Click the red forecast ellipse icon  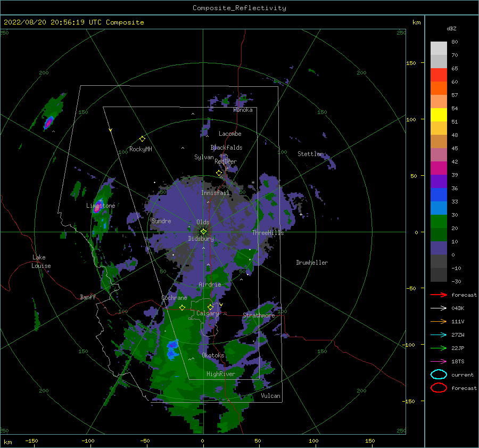439,388
